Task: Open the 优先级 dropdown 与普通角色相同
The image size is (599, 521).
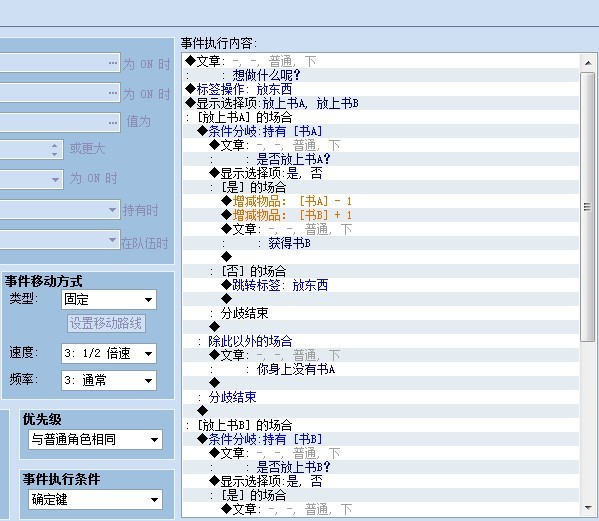Action: click(95, 440)
